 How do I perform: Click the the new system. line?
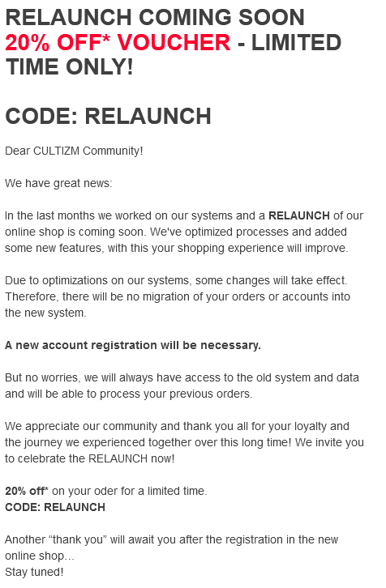point(45,313)
